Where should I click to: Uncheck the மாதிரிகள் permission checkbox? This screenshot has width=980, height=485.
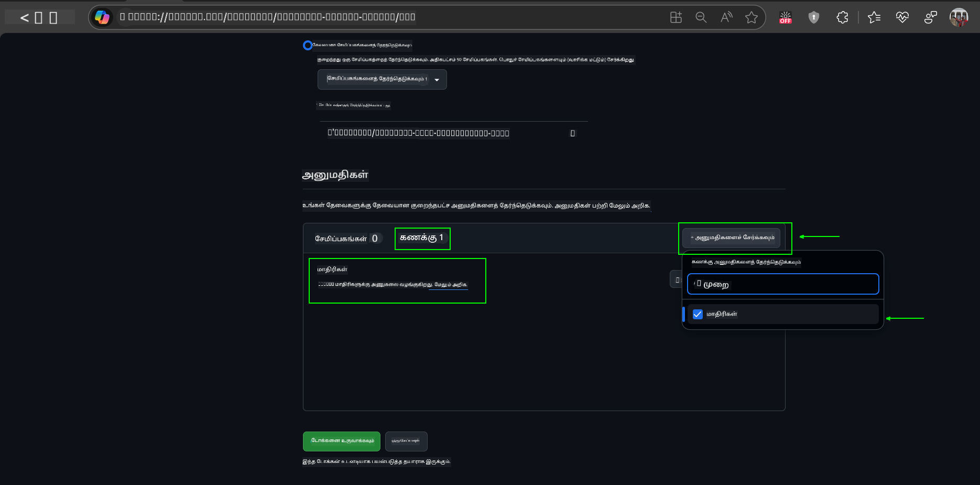pyautogui.click(x=698, y=314)
